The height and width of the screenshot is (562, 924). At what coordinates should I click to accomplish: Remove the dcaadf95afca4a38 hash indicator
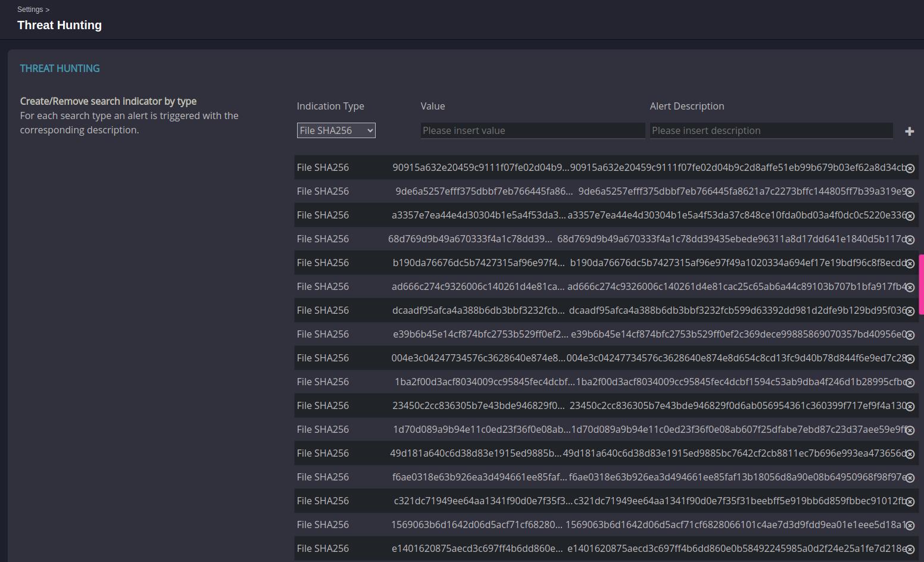coord(910,311)
